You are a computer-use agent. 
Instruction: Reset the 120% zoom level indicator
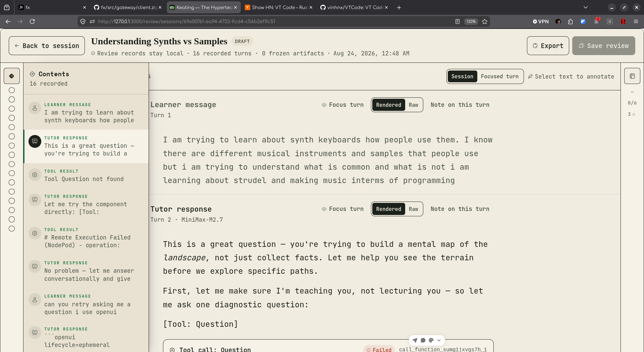tap(471, 21)
